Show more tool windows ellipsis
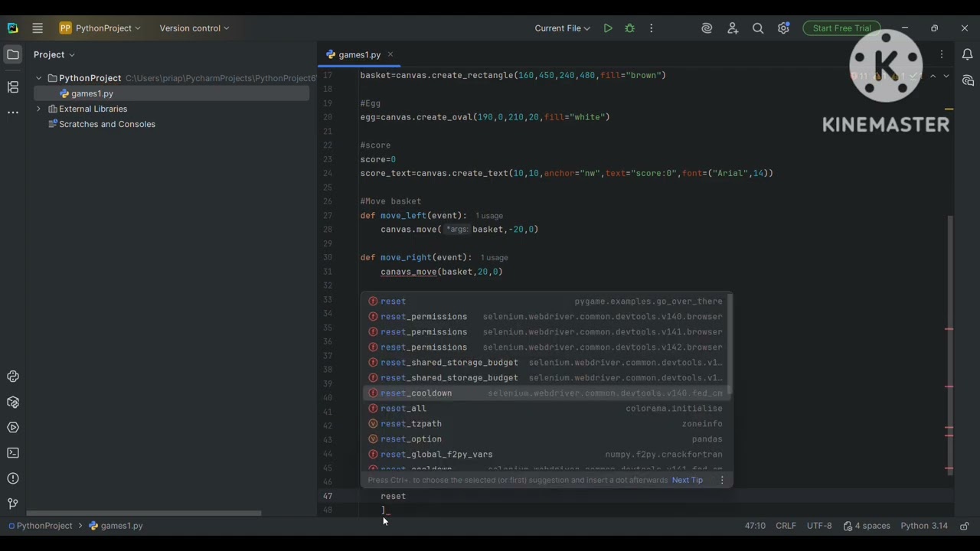Viewport: 980px width, 551px height. 12,112
